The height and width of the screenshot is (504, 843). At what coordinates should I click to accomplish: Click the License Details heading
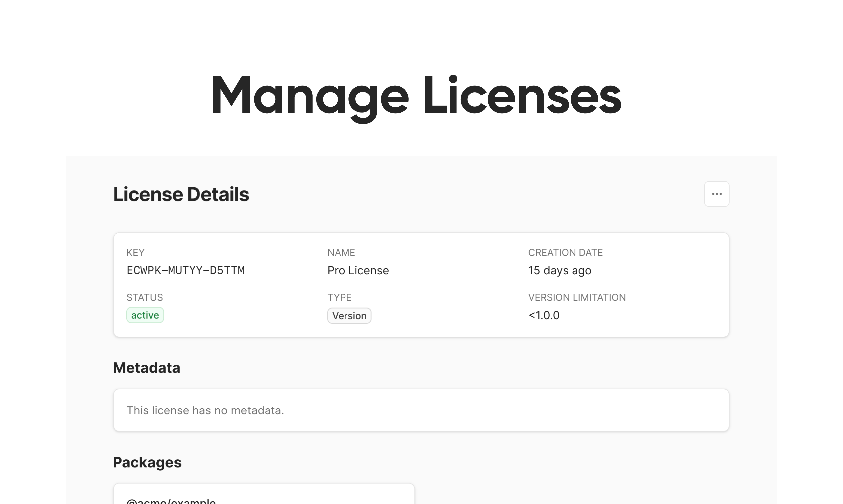(x=181, y=194)
